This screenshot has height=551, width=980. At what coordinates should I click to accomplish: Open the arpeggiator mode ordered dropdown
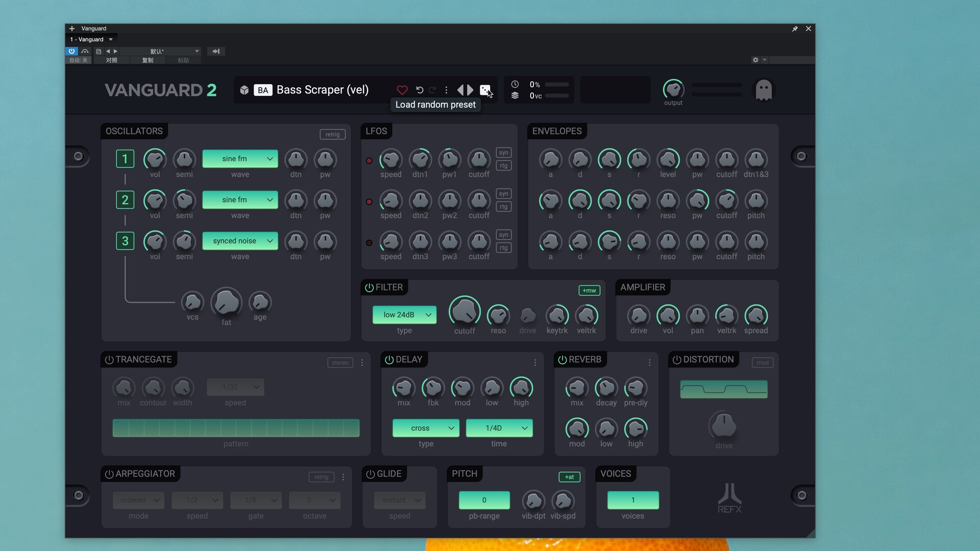pyautogui.click(x=138, y=500)
